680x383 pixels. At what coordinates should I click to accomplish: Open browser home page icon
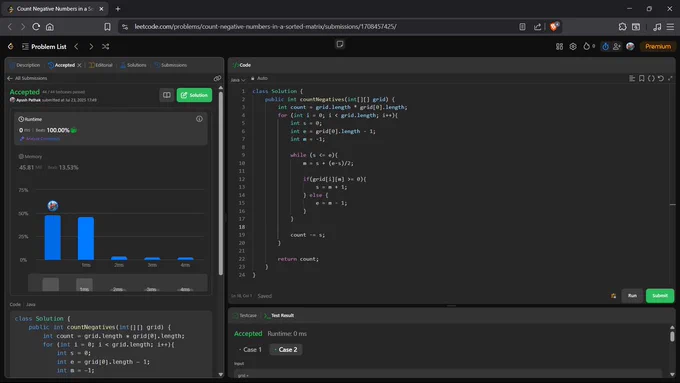[50, 27]
